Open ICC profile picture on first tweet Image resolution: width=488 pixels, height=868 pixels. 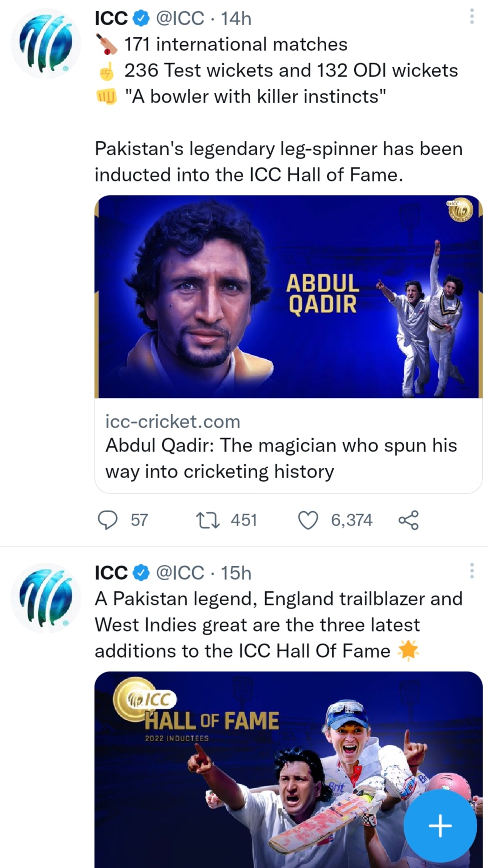click(x=46, y=43)
